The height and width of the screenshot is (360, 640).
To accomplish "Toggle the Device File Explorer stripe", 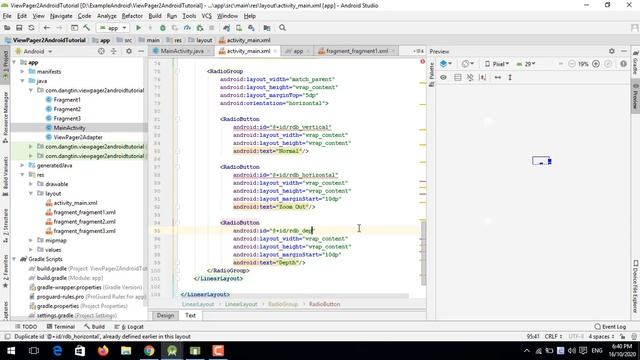I will [x=636, y=287].
